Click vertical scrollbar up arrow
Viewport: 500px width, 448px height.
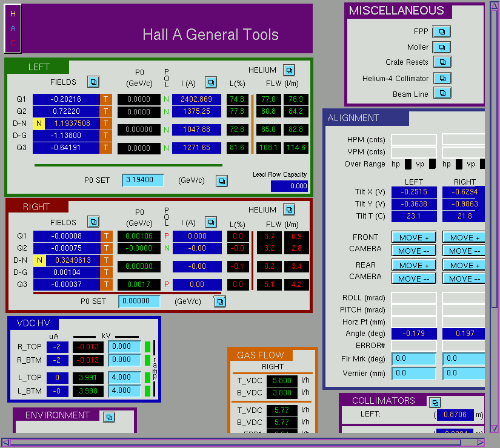tap(495, 6)
